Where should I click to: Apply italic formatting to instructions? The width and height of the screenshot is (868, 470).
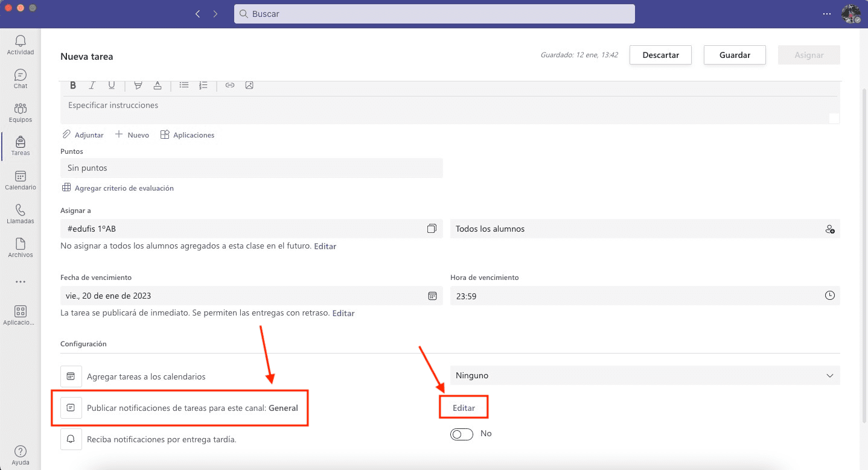(x=92, y=85)
